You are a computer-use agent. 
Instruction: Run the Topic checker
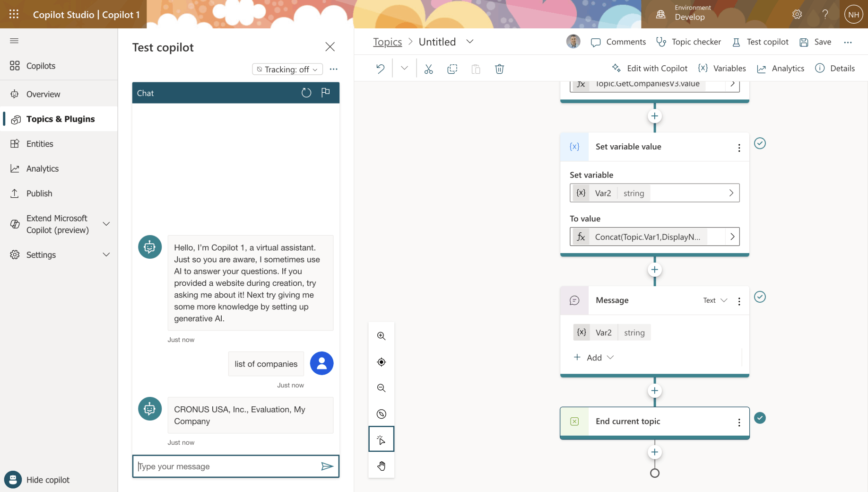click(x=689, y=42)
